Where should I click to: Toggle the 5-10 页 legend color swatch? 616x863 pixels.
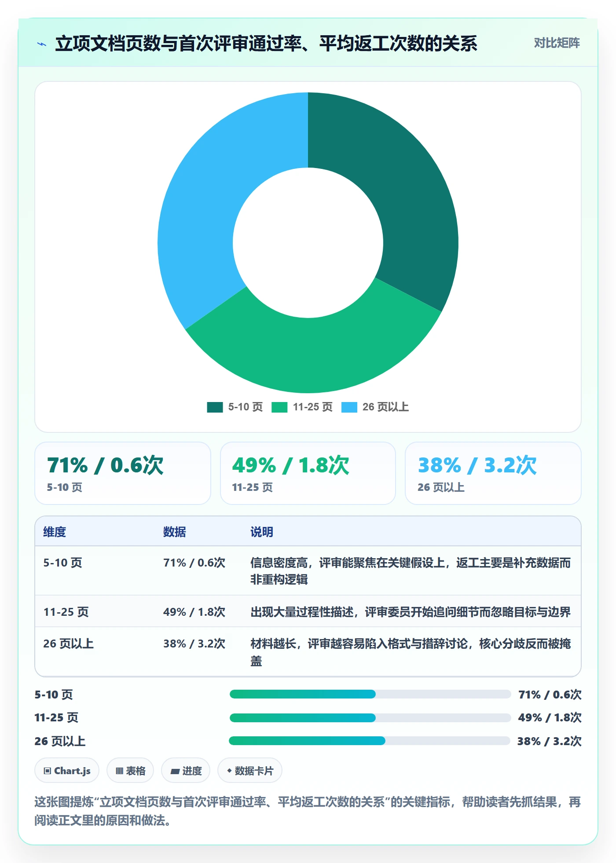[x=215, y=407]
